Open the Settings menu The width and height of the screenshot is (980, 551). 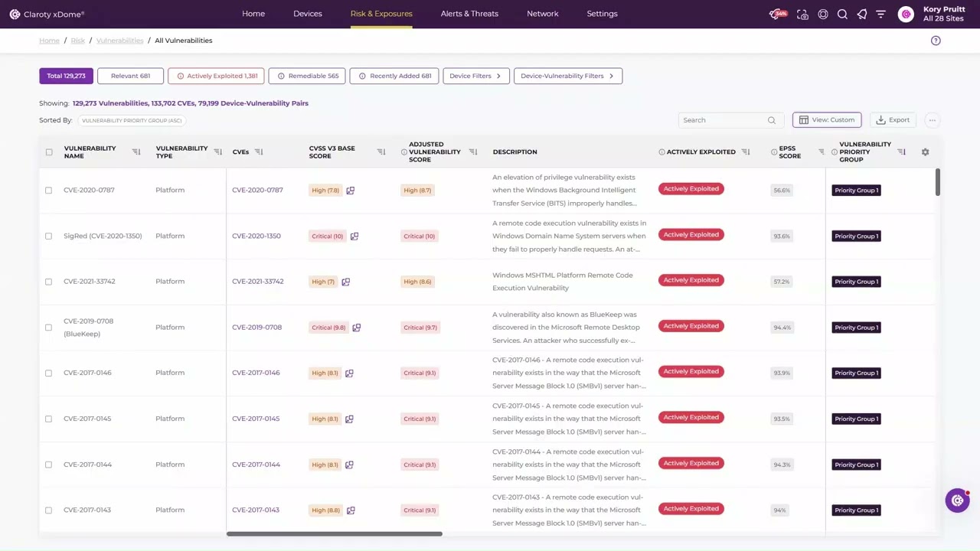pos(602,14)
